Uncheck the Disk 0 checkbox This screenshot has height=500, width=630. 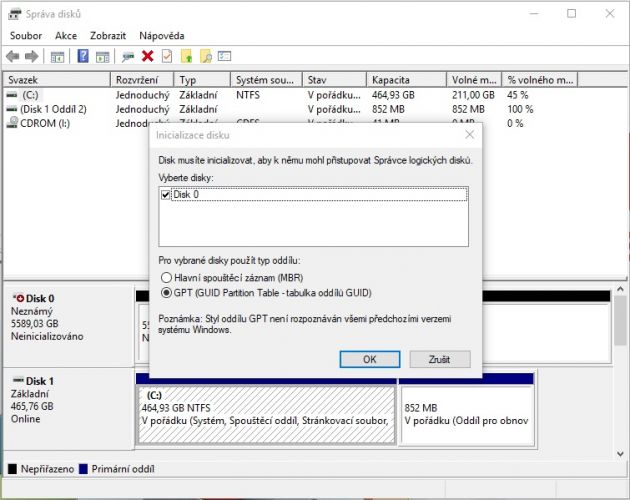[165, 195]
